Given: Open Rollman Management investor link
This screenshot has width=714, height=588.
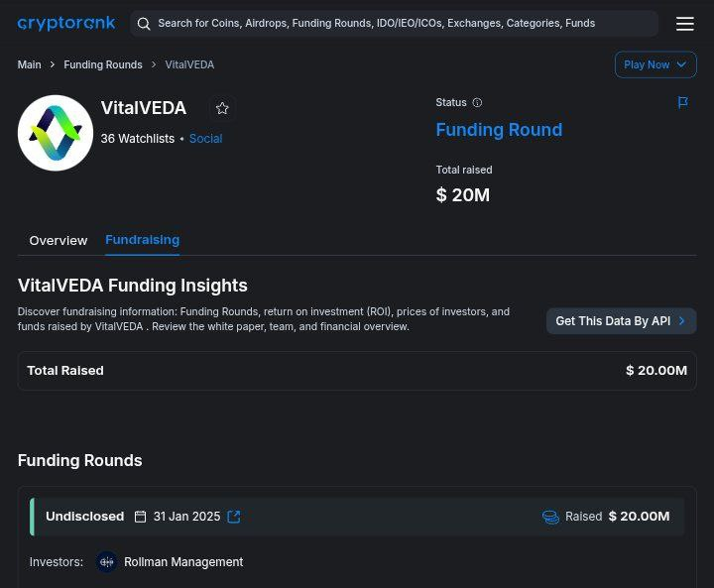Looking at the screenshot, I should [183, 562].
